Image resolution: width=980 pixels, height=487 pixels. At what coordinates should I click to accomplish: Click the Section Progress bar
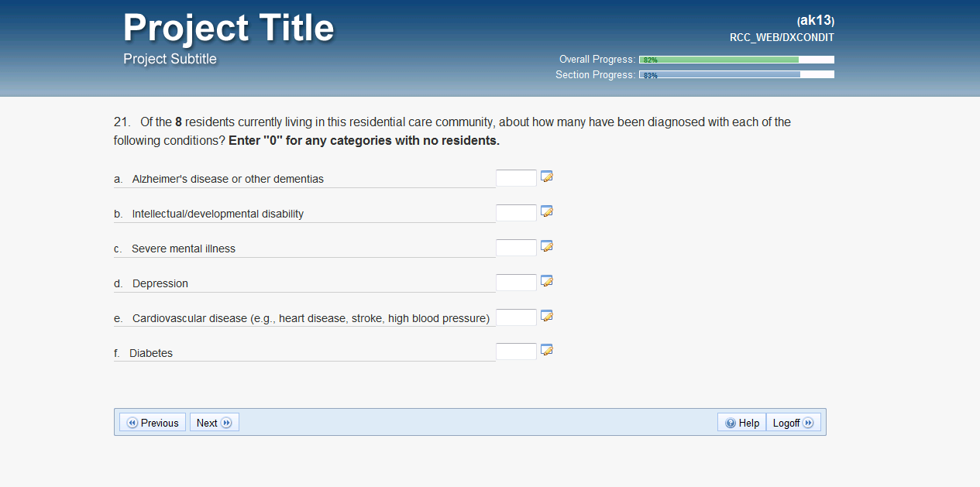(736, 75)
